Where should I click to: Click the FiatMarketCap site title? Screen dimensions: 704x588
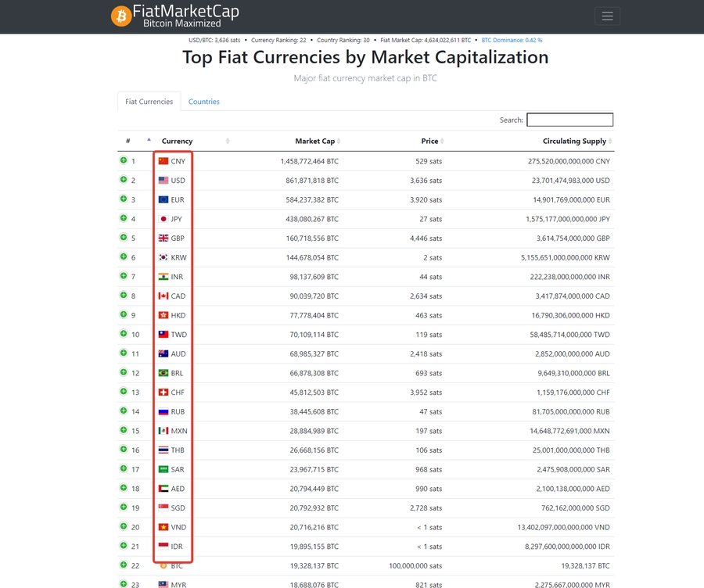pyautogui.click(x=185, y=13)
